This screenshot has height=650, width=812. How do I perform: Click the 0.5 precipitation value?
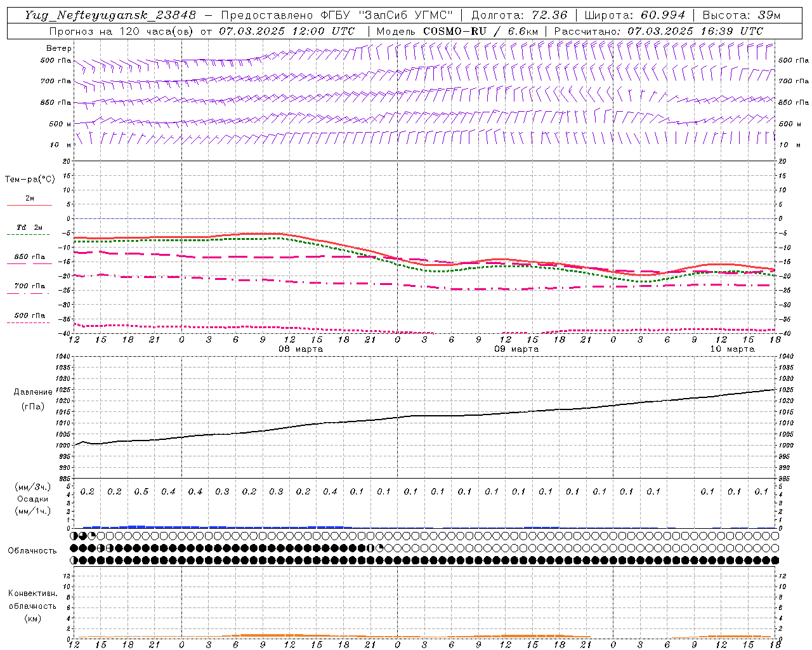click(141, 491)
